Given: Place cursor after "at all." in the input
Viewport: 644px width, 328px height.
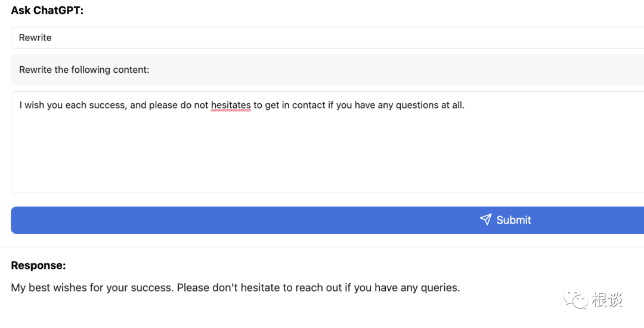Looking at the screenshot, I should (x=465, y=105).
